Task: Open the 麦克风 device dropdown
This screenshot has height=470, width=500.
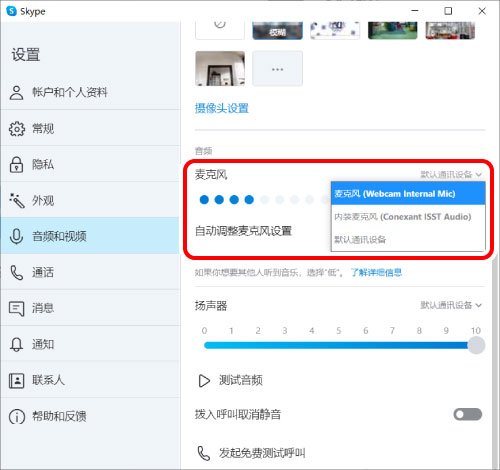Action: 451,174
